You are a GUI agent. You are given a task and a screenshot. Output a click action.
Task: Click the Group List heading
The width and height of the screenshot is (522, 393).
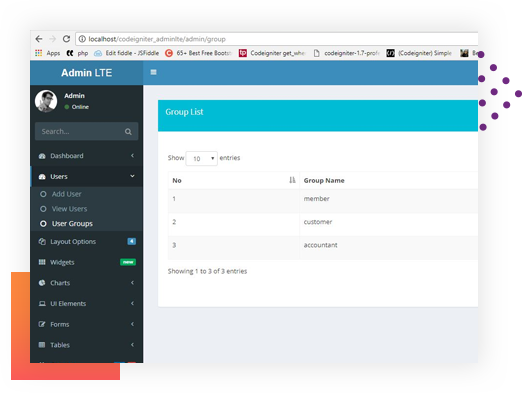pos(184,112)
